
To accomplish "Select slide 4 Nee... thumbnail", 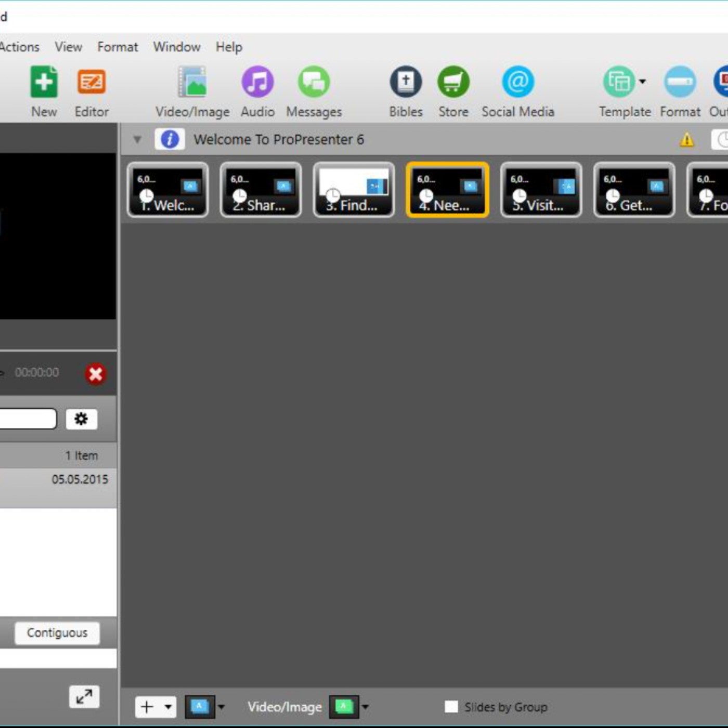I will pos(447,190).
